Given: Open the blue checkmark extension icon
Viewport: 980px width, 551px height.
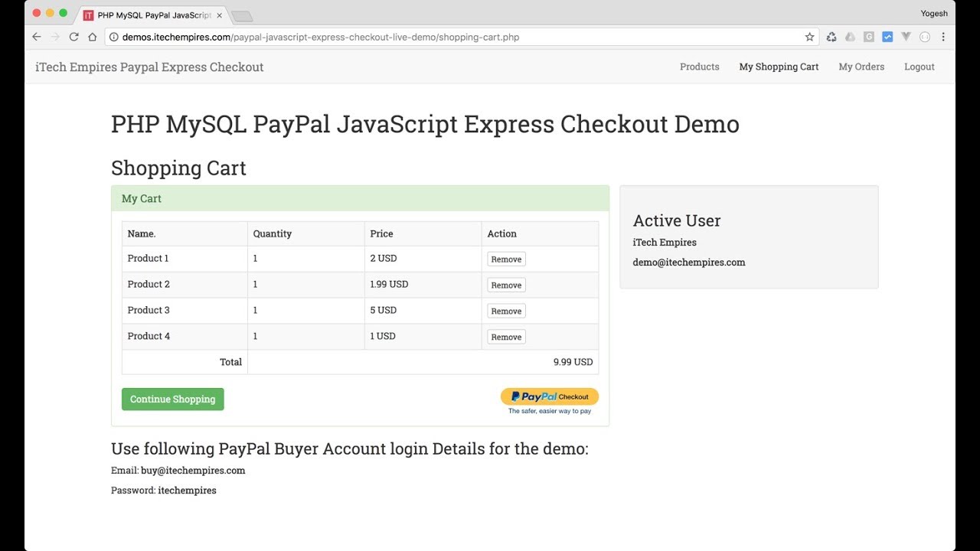Looking at the screenshot, I should click(887, 37).
